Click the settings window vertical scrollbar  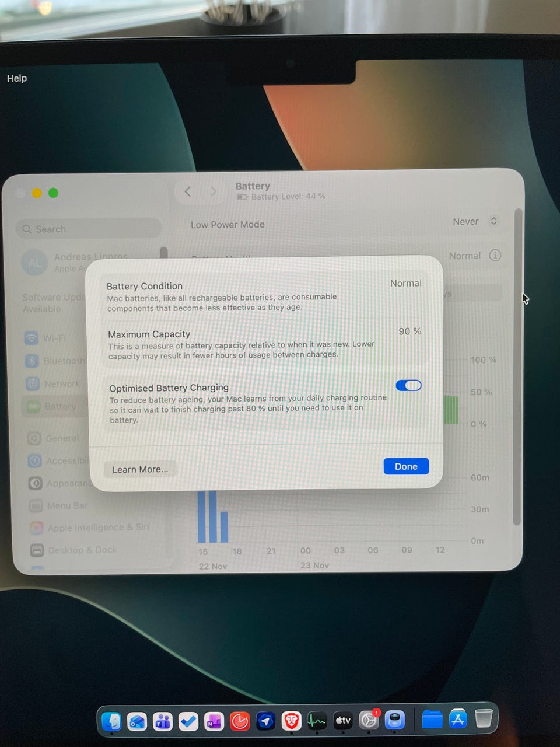[516, 368]
